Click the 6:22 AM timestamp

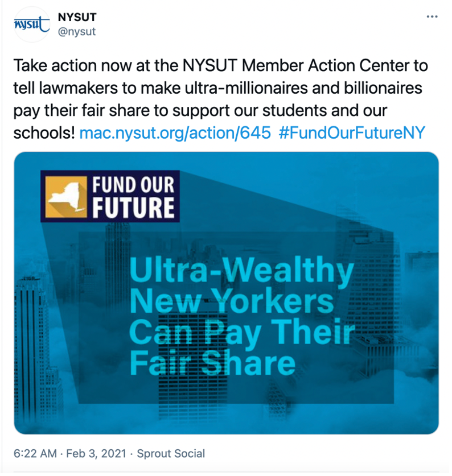tap(35, 453)
